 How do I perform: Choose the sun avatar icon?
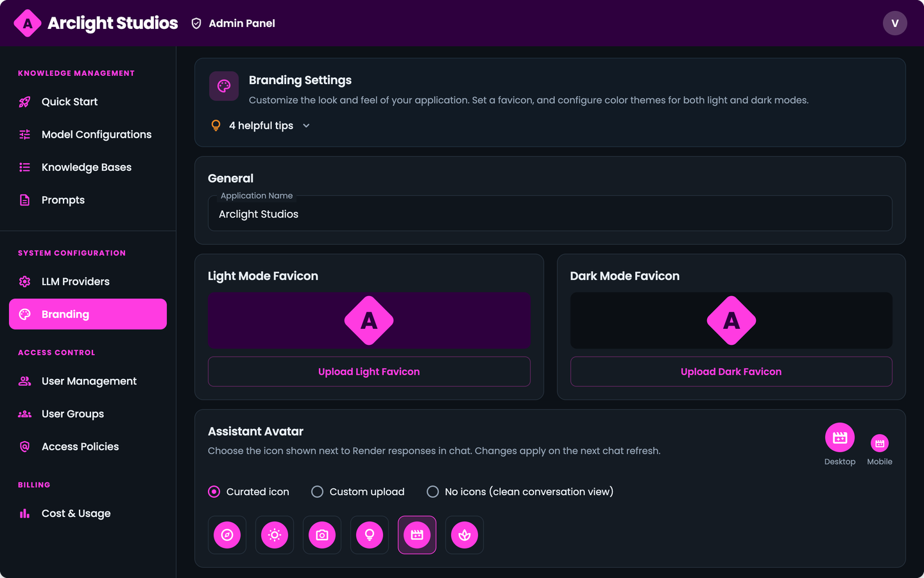coord(275,535)
